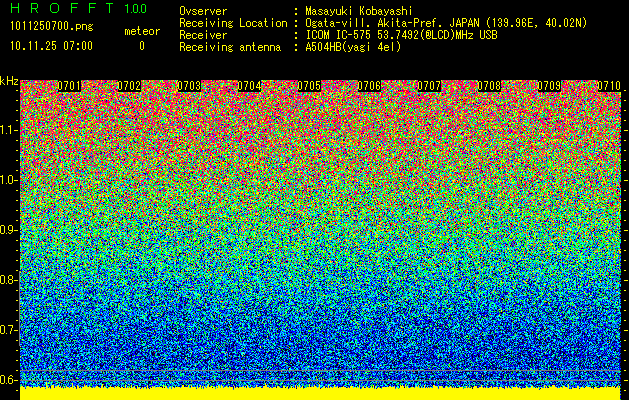Click the file name 1011250700.png

(52, 26)
